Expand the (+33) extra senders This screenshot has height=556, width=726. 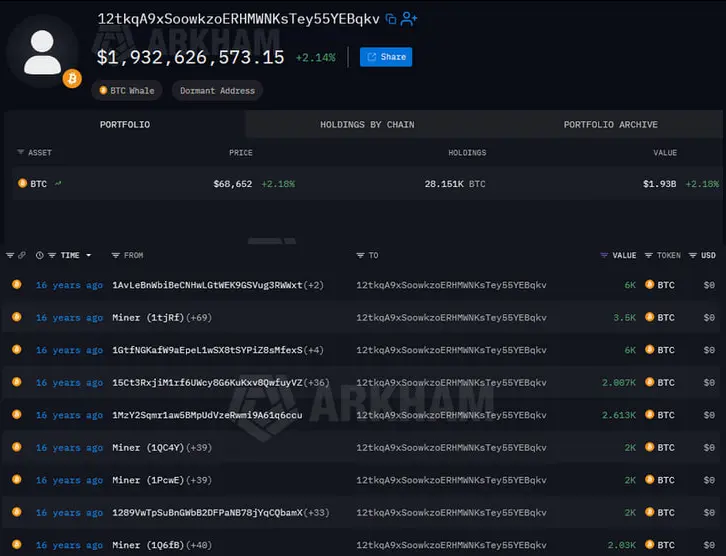317,512
